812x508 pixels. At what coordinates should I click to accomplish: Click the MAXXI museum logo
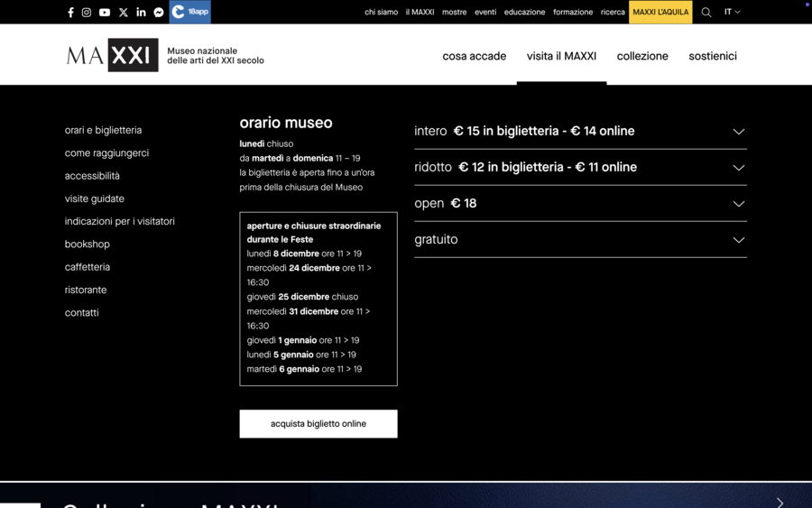(x=113, y=55)
